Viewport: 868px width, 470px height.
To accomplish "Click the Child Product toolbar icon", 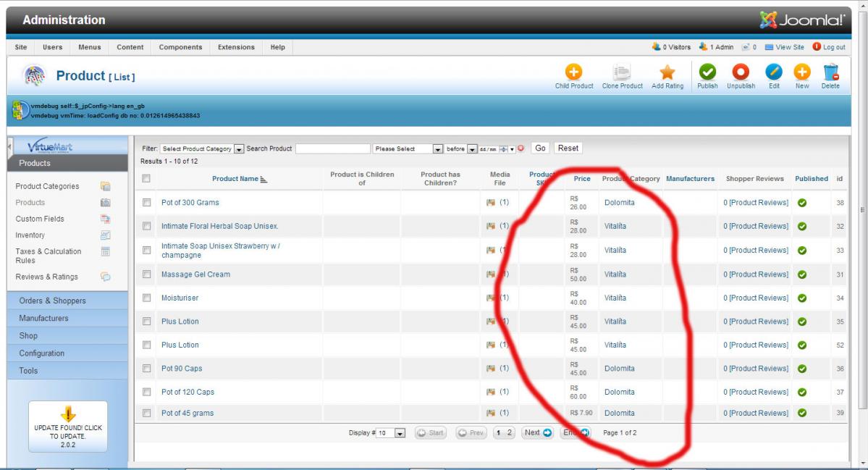I will point(573,72).
